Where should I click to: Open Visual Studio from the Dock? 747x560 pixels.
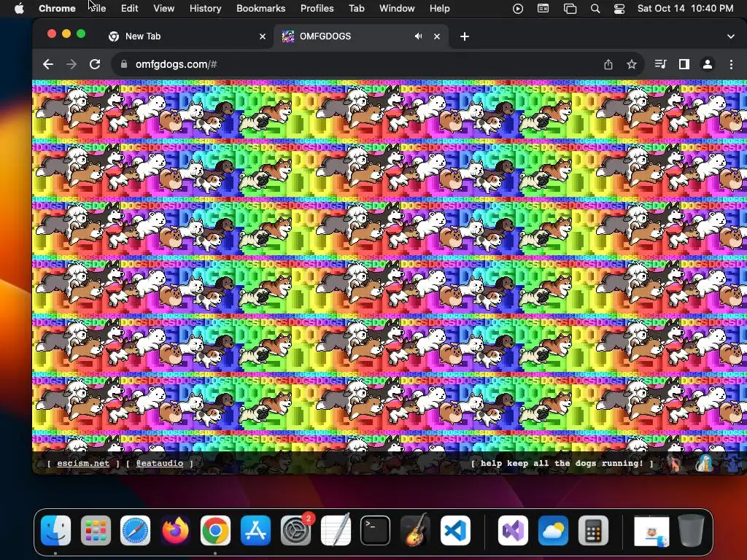coord(513,531)
